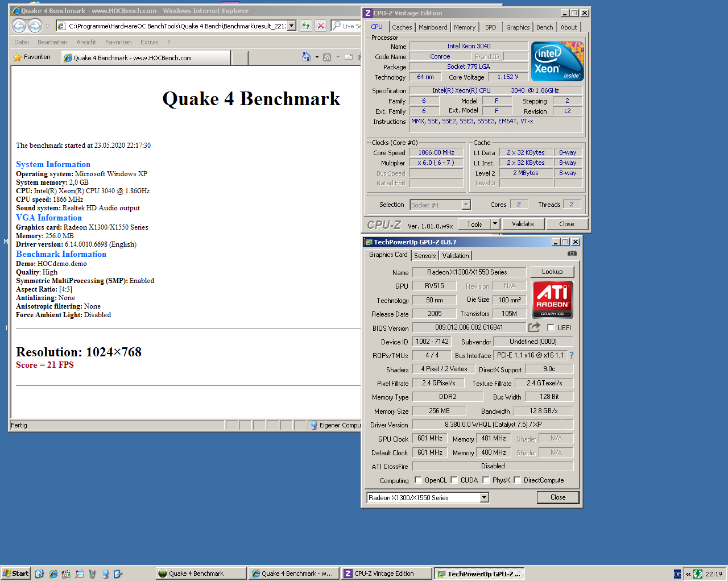Image resolution: width=728 pixels, height=582 pixels.
Task: Open the About tab in CPU-Z
Action: 569,27
